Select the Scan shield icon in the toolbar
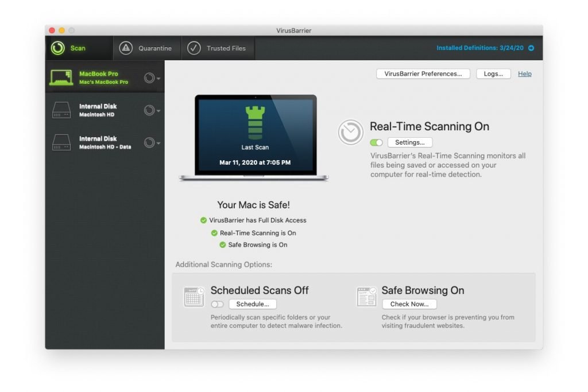588x392 pixels. [x=58, y=48]
